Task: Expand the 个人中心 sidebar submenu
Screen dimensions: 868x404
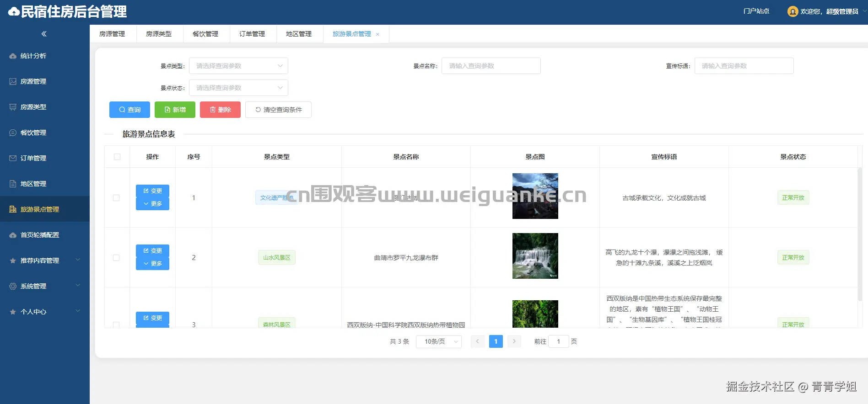Action: click(x=78, y=311)
